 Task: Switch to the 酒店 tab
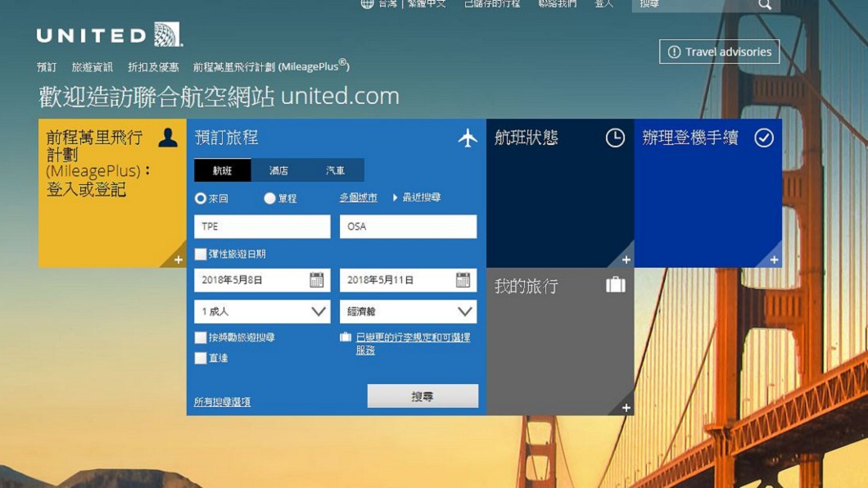click(x=279, y=170)
